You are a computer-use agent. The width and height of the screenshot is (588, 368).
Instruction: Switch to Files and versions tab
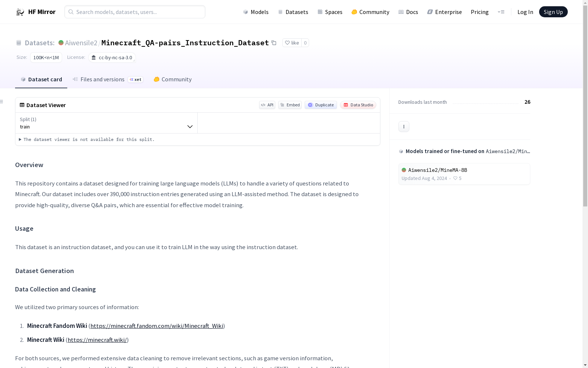tap(108, 79)
